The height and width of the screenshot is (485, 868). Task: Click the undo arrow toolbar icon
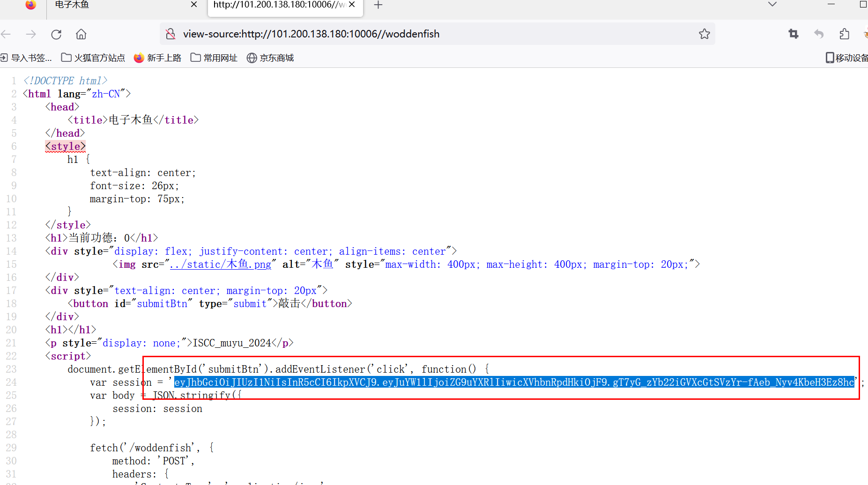click(819, 34)
